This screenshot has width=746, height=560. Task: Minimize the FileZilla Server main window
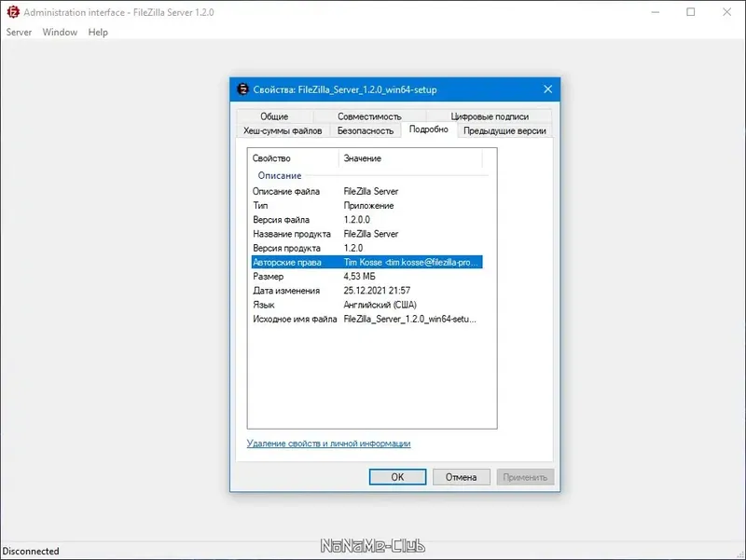pyautogui.click(x=656, y=12)
